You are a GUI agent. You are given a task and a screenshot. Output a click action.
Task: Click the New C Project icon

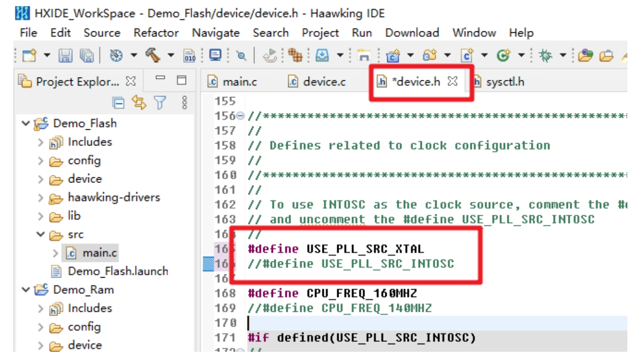pyautogui.click(x=393, y=56)
